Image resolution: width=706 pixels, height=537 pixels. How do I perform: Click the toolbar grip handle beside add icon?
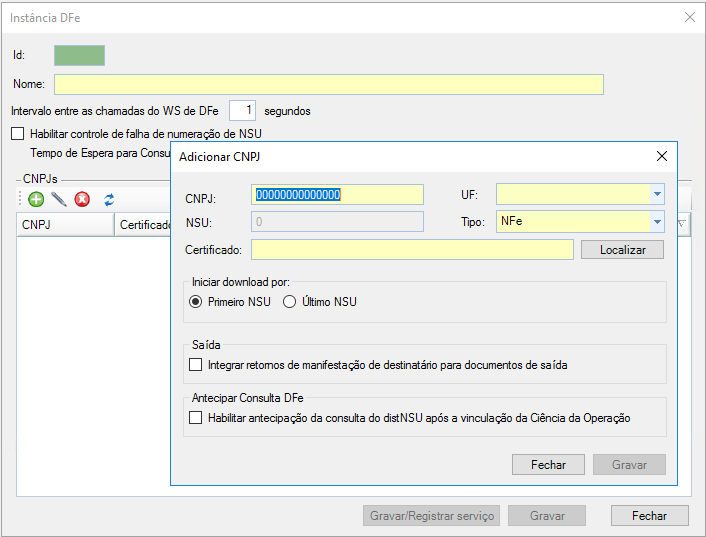pos(20,199)
